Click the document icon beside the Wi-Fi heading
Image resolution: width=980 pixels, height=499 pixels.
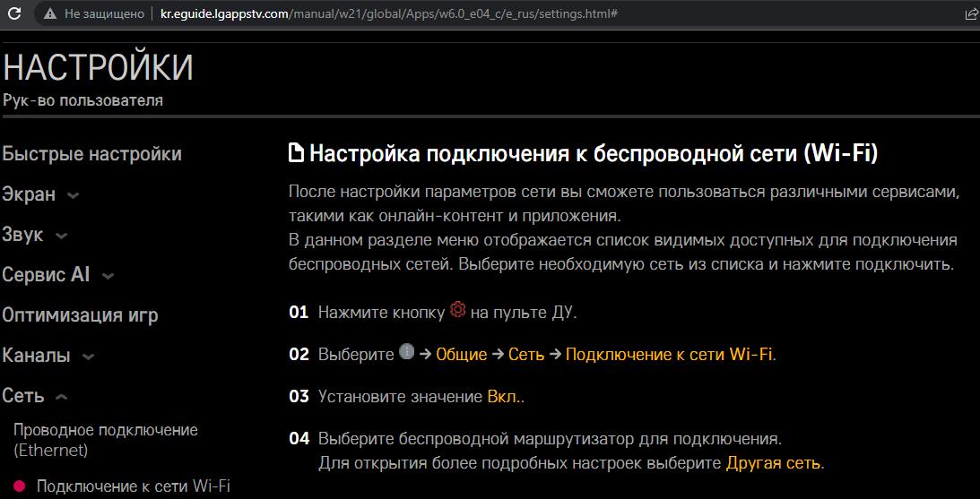coord(296,154)
